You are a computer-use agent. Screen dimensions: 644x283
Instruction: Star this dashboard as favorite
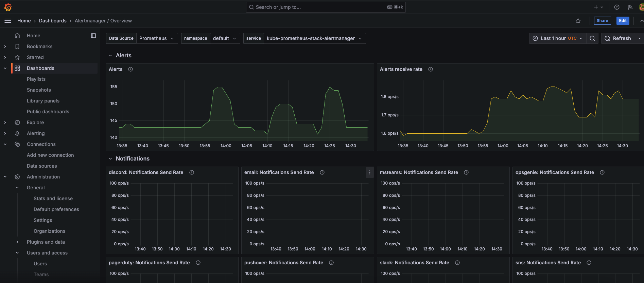[578, 21]
